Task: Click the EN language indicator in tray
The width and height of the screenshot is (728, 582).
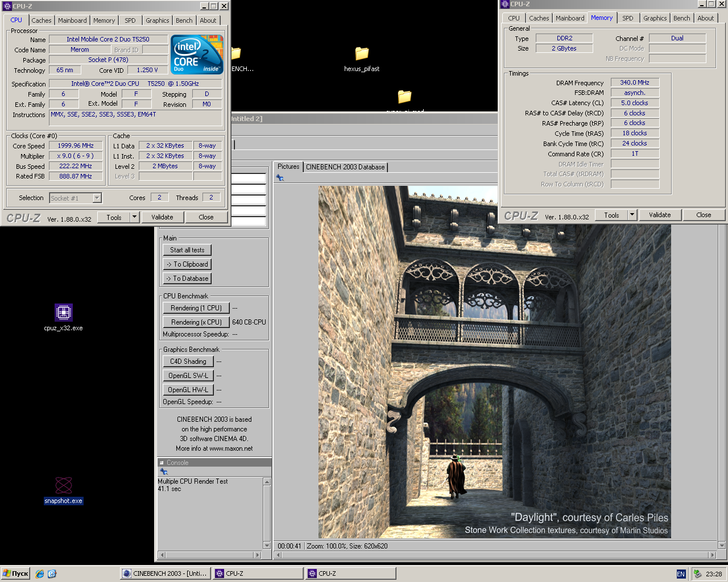Action: pos(681,573)
